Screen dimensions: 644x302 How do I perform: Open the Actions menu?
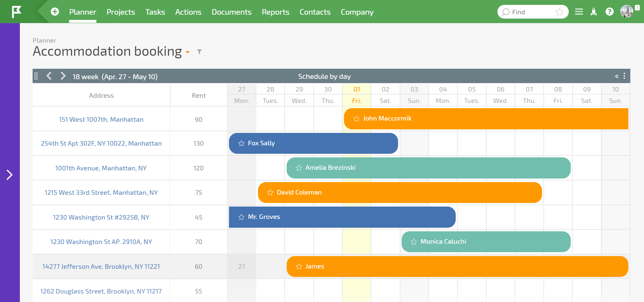[188, 12]
